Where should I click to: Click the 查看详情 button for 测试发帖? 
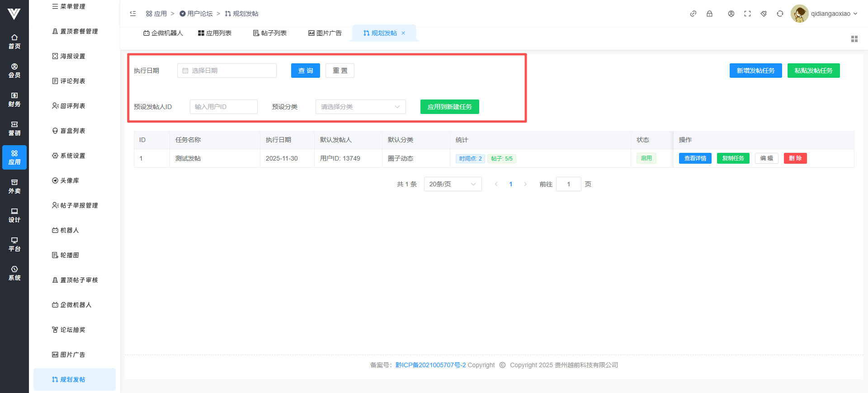pyautogui.click(x=695, y=158)
